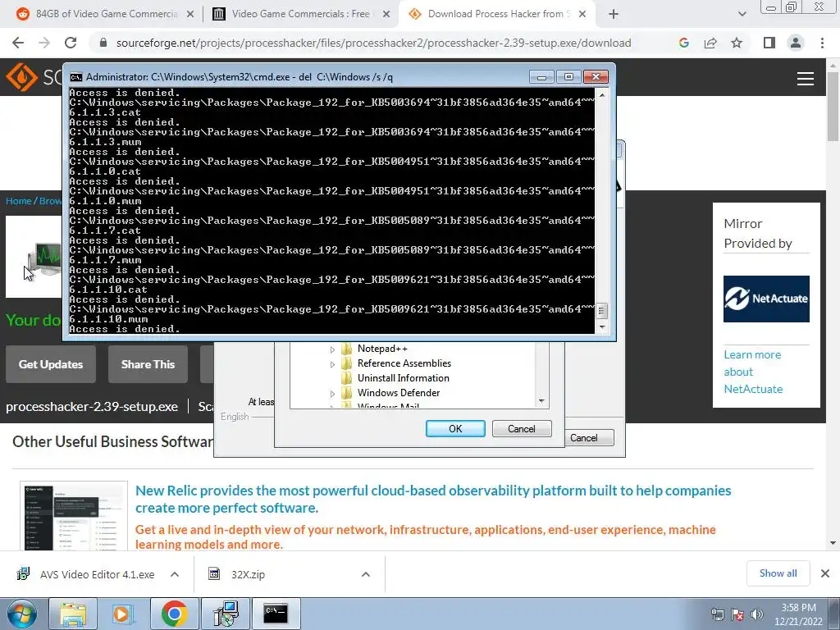Open Chrome profile avatar
Screen dimensions: 840x630
coord(796,43)
